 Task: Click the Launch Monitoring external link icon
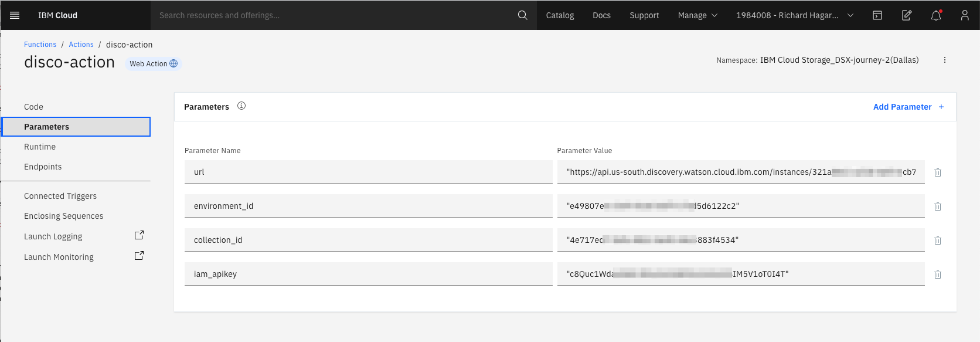139,256
